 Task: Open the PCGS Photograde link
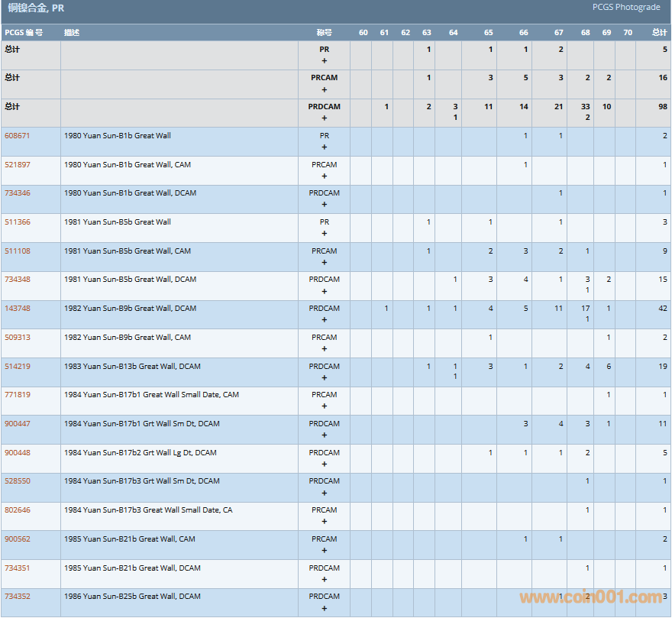[626, 8]
